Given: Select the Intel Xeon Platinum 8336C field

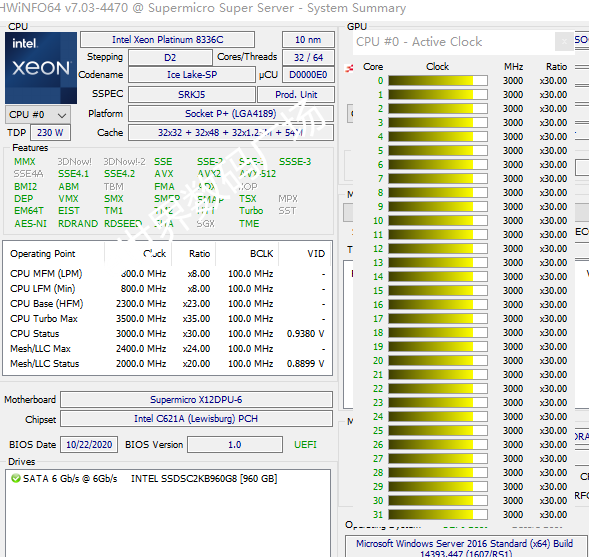Looking at the screenshot, I should [168, 39].
